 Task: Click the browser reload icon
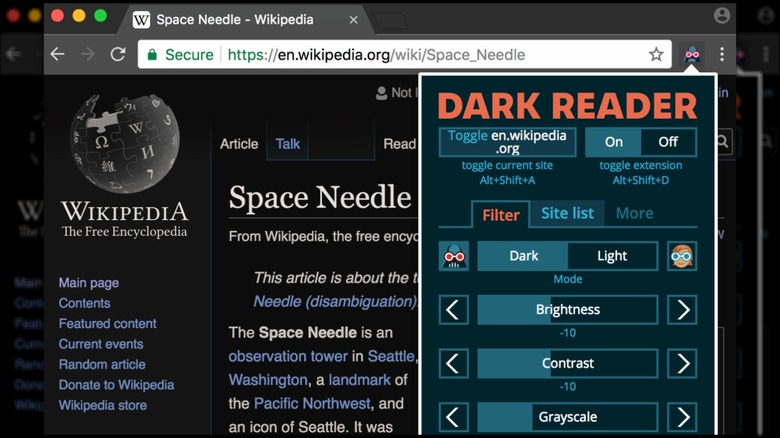(x=118, y=55)
